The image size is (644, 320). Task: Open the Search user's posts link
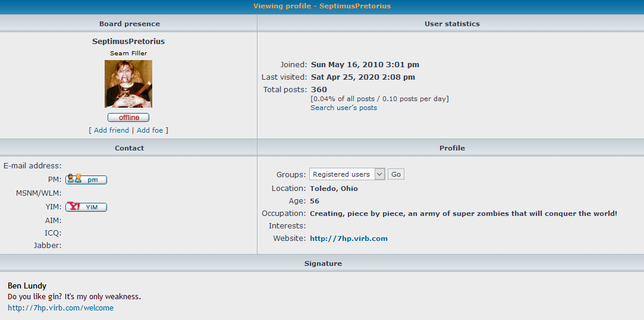coord(344,108)
